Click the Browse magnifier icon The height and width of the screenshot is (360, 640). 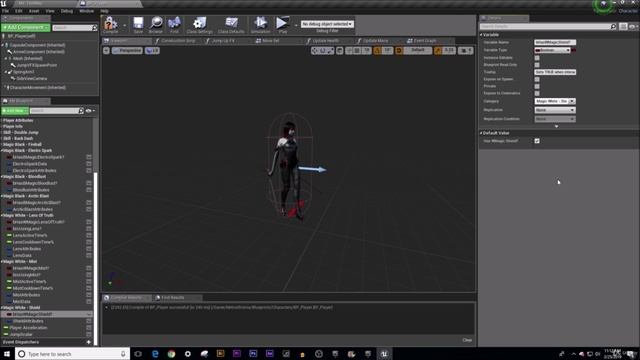(156, 22)
